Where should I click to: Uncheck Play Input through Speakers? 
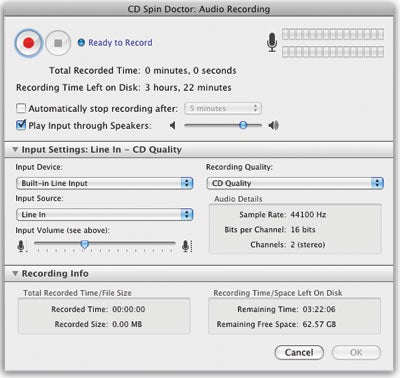coord(21,125)
